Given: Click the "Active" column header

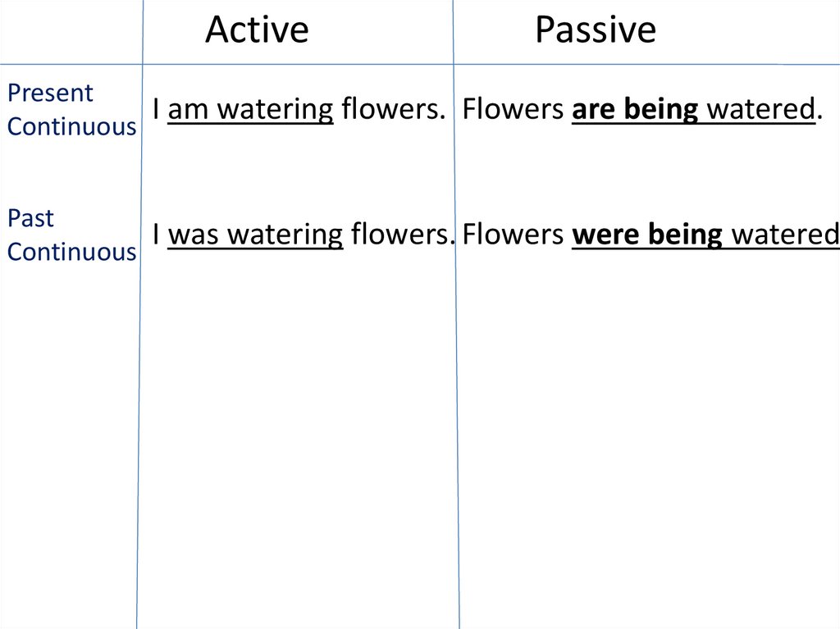Looking at the screenshot, I should pos(257,30).
